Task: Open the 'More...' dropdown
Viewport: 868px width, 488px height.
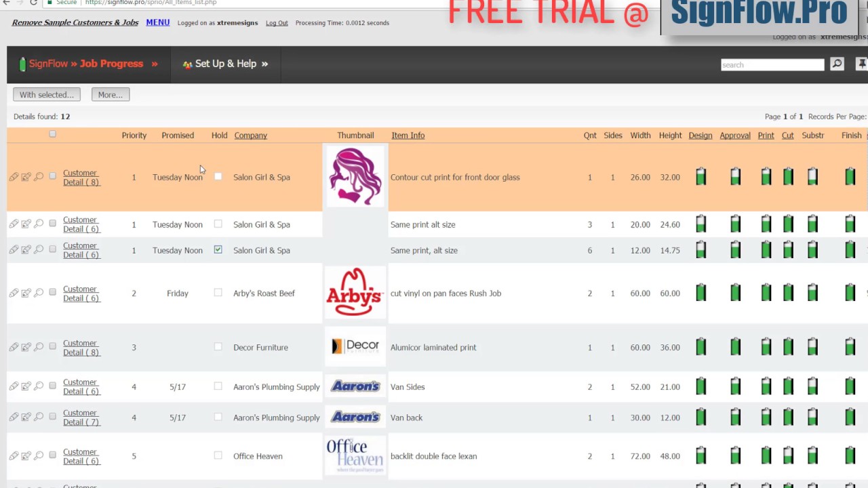Action: (110, 95)
